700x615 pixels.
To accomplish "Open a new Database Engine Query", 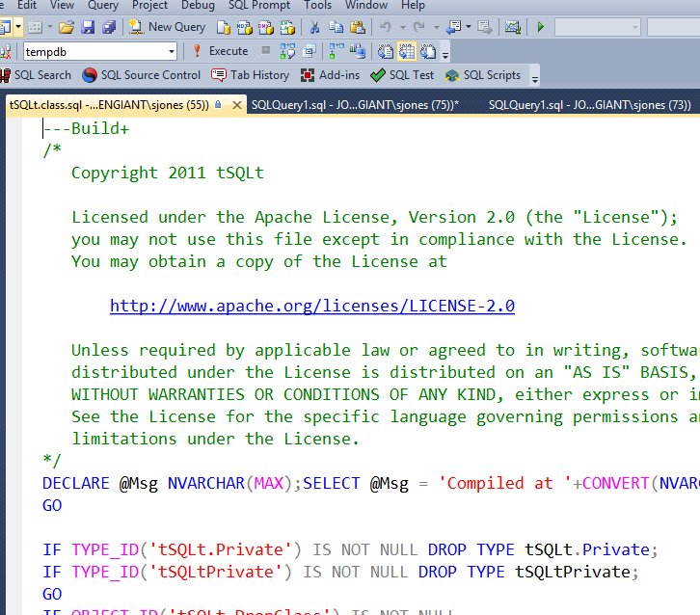I will pyautogui.click(x=224, y=27).
